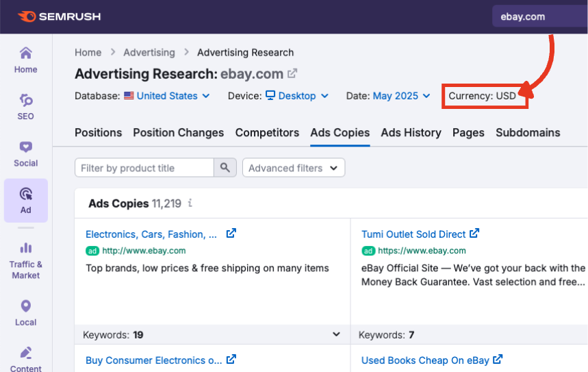
Task: Open the Desktop device dropdown
Action: (297, 96)
